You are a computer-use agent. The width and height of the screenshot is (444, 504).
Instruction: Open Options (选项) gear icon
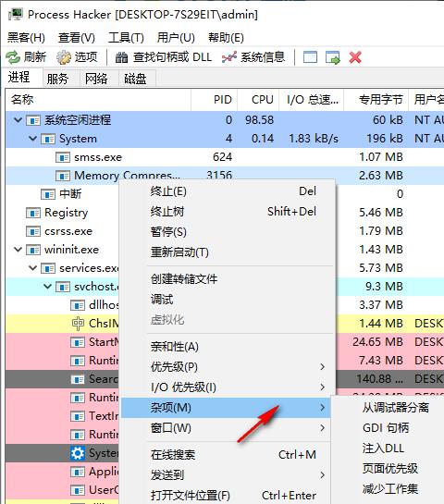click(x=64, y=57)
